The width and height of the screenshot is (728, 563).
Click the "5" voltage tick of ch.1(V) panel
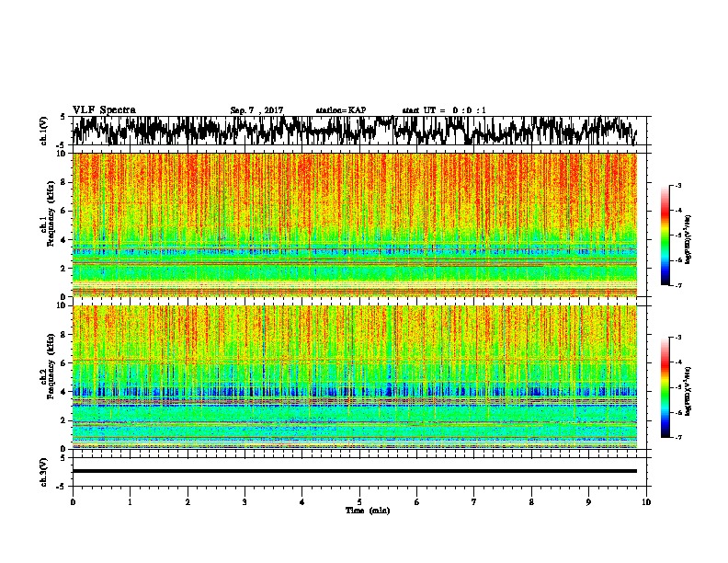(63, 117)
